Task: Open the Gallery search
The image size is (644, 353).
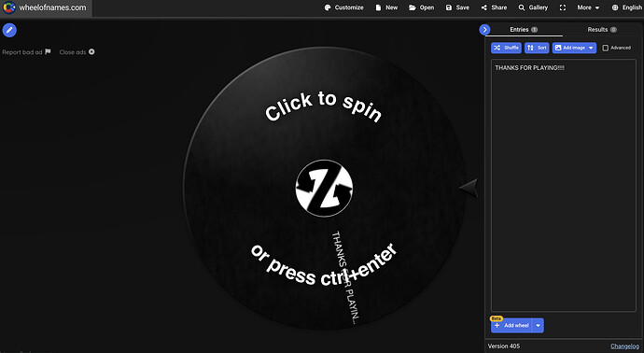Action: 533,7
